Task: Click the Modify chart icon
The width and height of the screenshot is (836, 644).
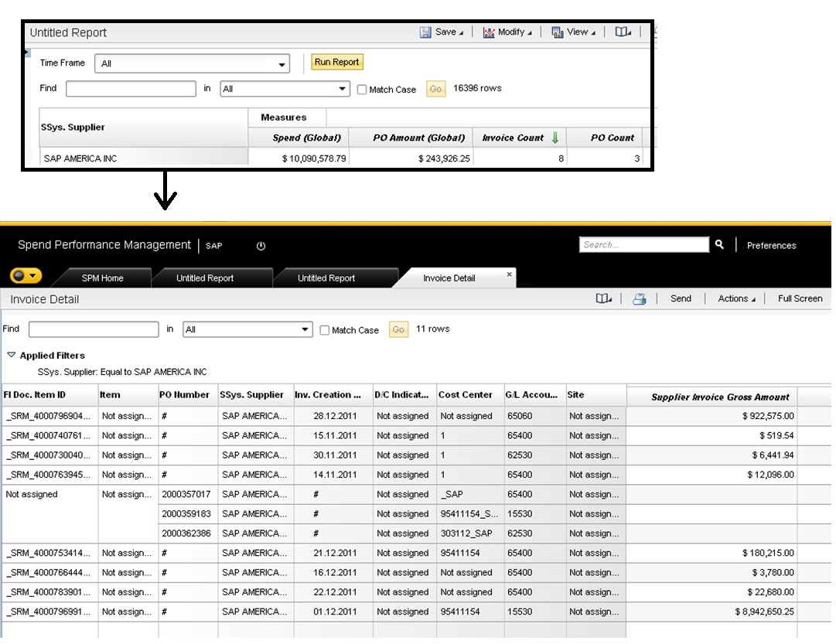Action: [489, 32]
